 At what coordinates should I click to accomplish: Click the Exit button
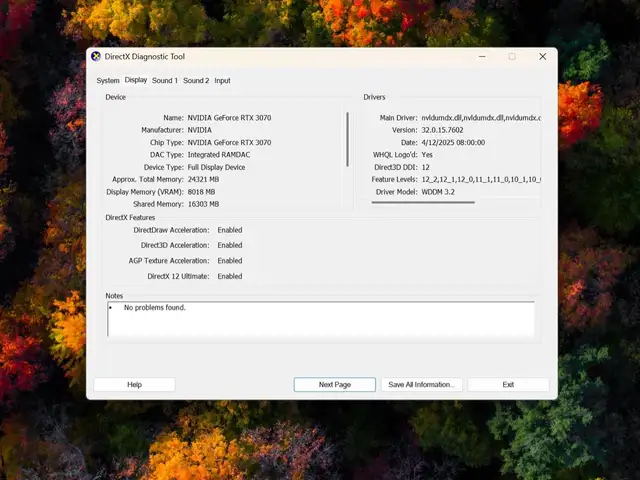pyautogui.click(x=508, y=384)
